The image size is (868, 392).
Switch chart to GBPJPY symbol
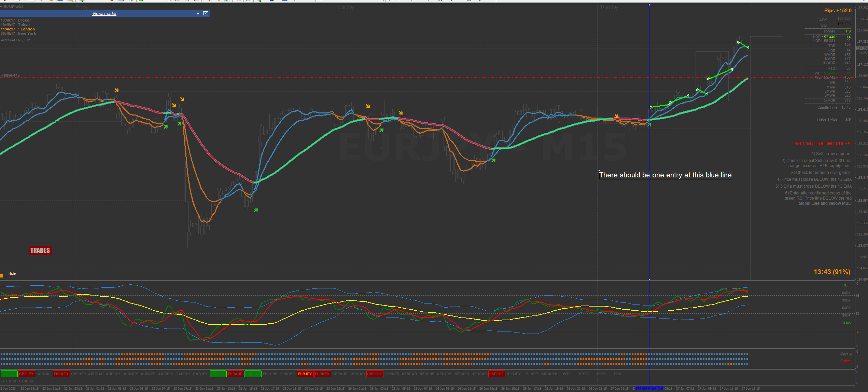click(26, 374)
